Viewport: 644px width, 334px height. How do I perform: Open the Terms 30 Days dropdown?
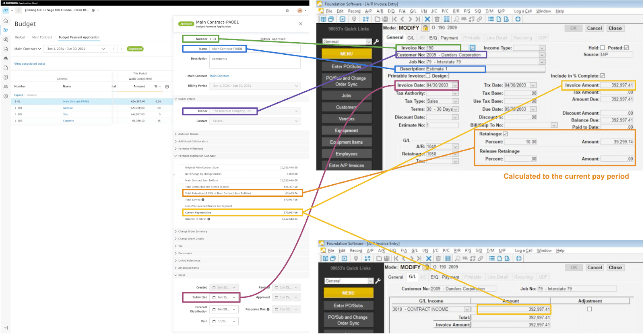(x=456, y=109)
